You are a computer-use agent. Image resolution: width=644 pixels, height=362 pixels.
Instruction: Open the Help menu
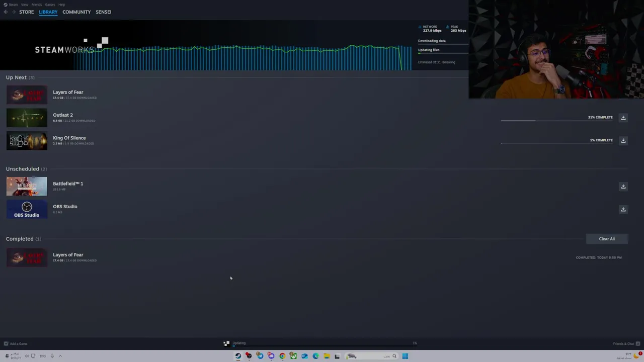(x=61, y=5)
